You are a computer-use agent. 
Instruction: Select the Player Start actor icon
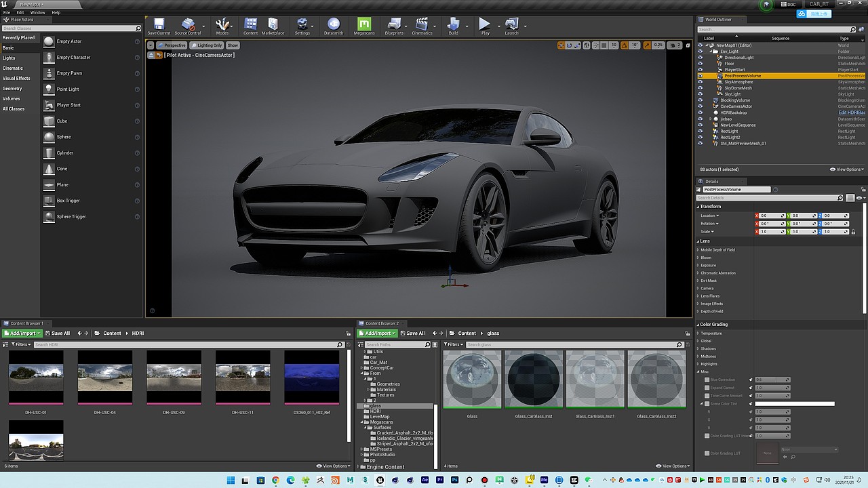49,105
